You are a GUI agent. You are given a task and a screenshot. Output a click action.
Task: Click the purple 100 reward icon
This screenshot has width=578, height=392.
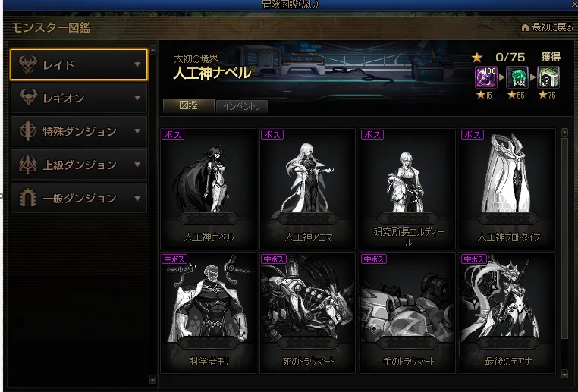tap(486, 78)
